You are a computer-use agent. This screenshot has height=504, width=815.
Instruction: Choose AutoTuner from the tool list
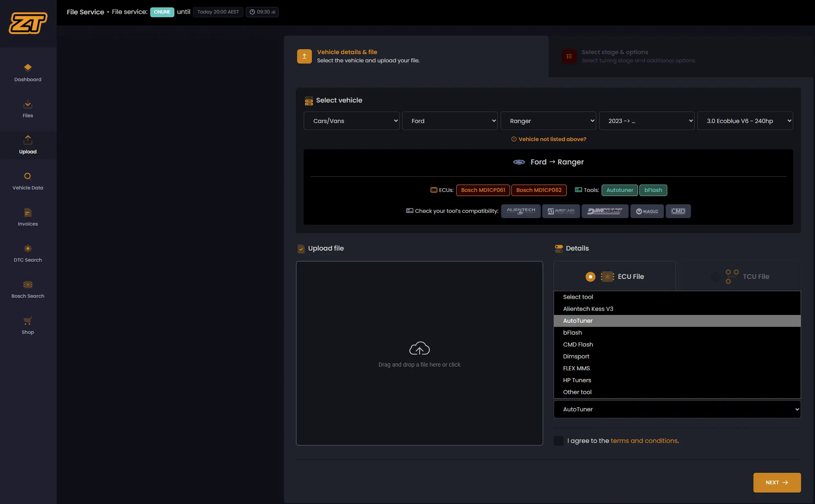(x=677, y=321)
